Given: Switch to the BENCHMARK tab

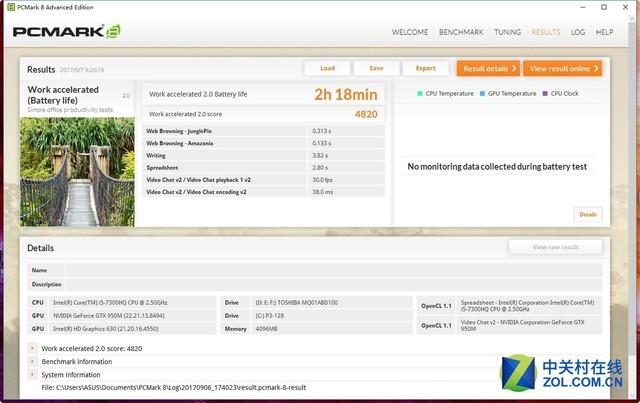Looking at the screenshot, I should click(x=461, y=32).
